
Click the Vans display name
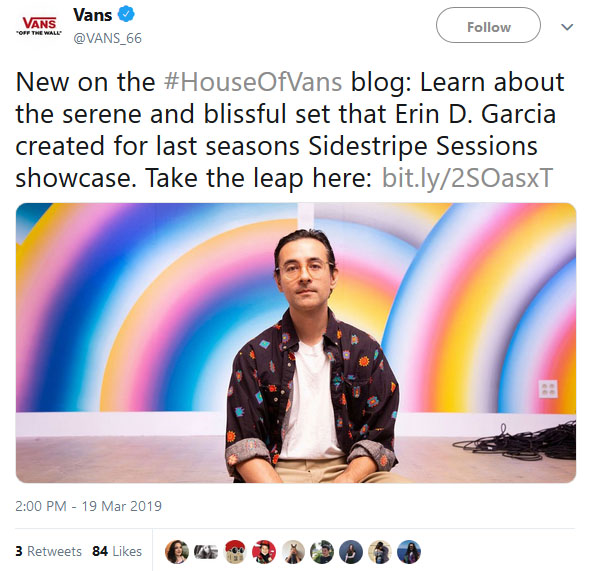[x=92, y=15]
